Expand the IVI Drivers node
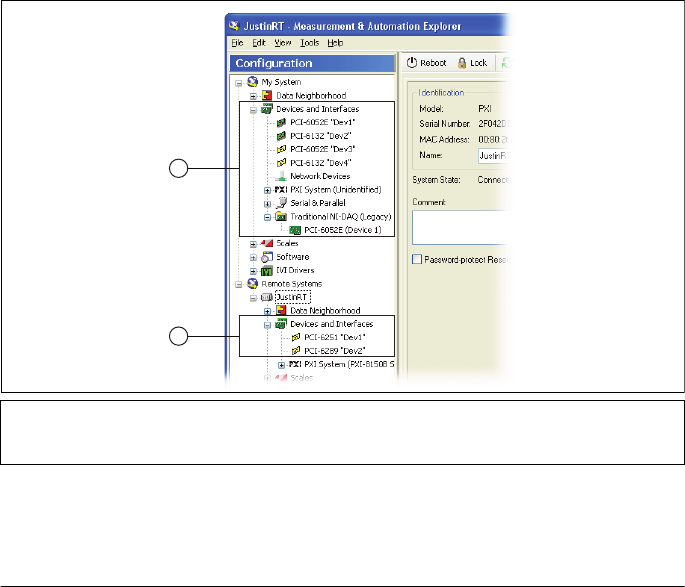Screen dimensions: 685x587 [x=253, y=271]
